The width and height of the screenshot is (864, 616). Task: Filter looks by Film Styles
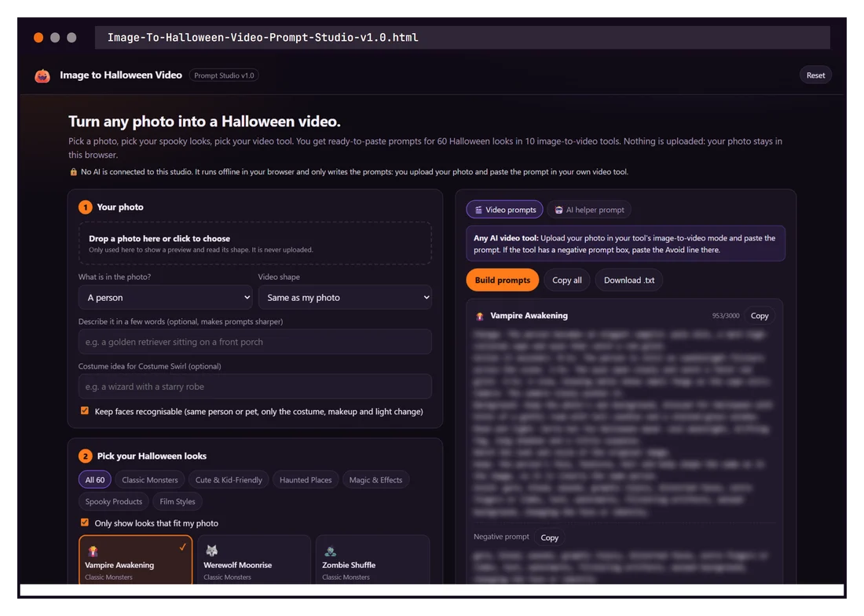(x=178, y=501)
